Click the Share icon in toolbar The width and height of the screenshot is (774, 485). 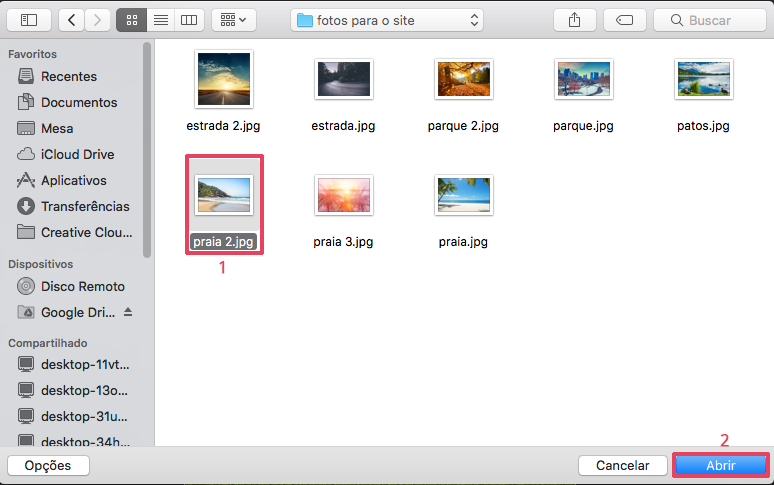click(x=575, y=20)
